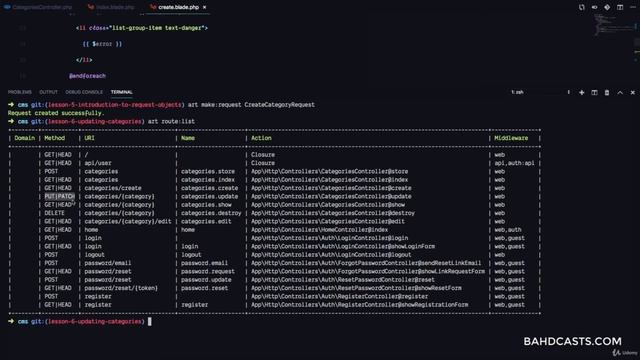Click the Domain column header
The image size is (640, 360).
pos(24,138)
